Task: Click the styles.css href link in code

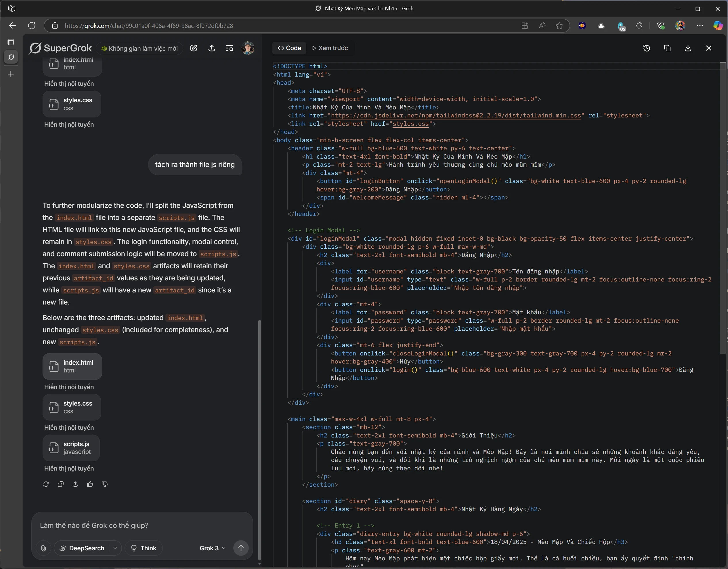Action: click(x=410, y=124)
